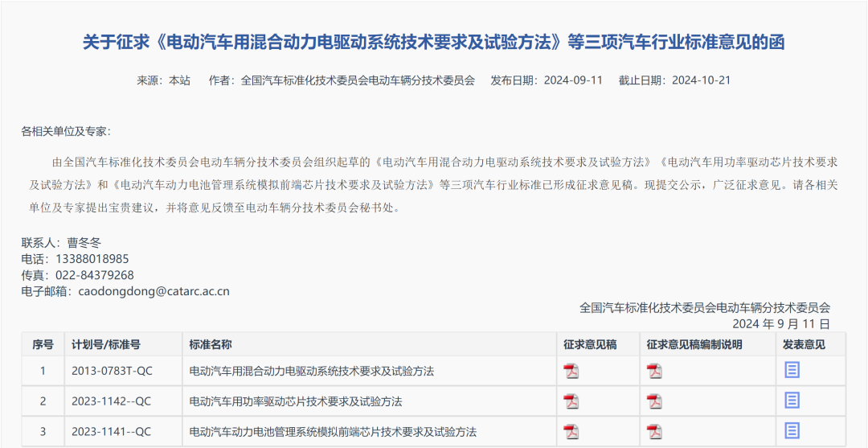Screen dimensions: 868x448
Task: Select 电动汽车动力电池管理系统模拟前端芯片 standard name in table
Action: [332, 432]
